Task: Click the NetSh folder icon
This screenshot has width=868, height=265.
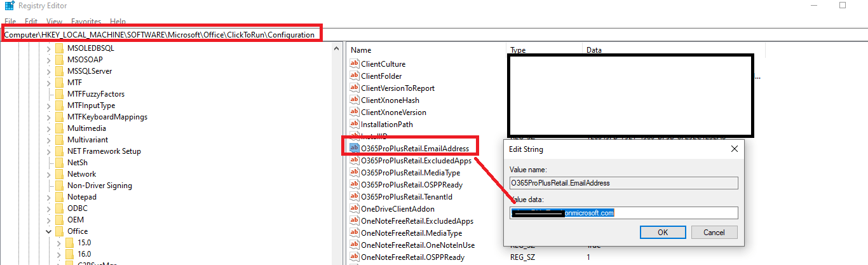Action: pyautogui.click(x=60, y=163)
